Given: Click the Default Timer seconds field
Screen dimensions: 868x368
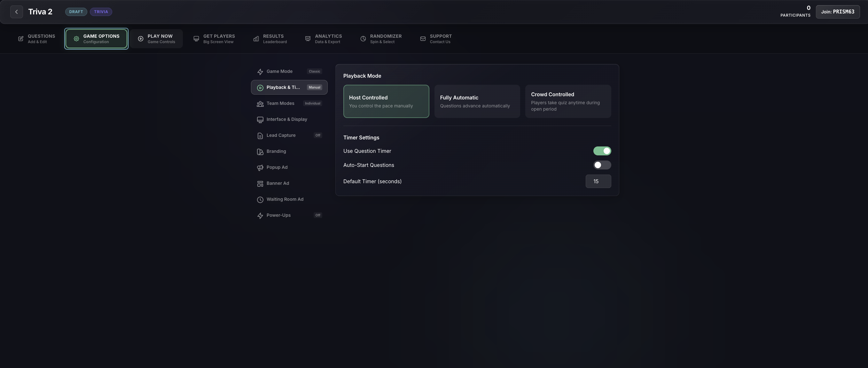Looking at the screenshot, I should pos(598,181).
